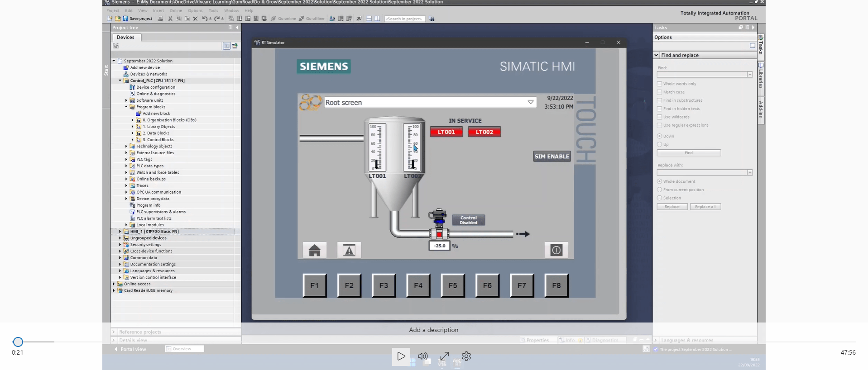Screen dimensions: 868x370
Task: Open video player settings gear
Action: (x=466, y=356)
